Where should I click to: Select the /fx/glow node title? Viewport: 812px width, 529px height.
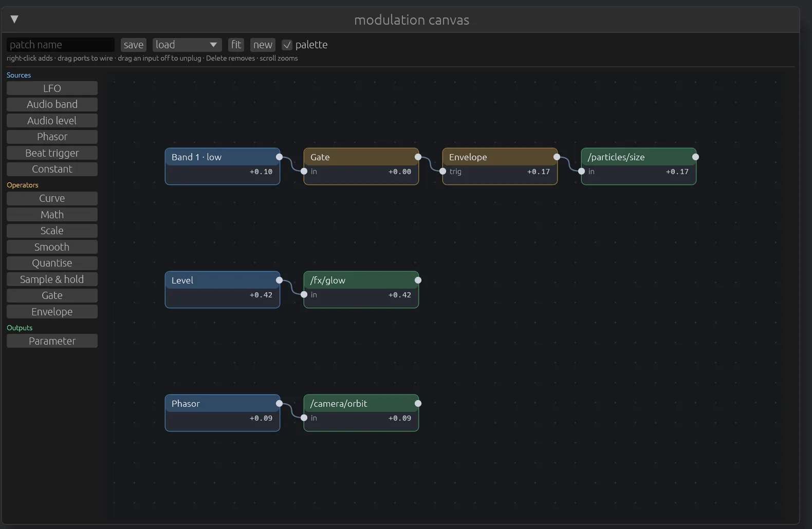[328, 280]
